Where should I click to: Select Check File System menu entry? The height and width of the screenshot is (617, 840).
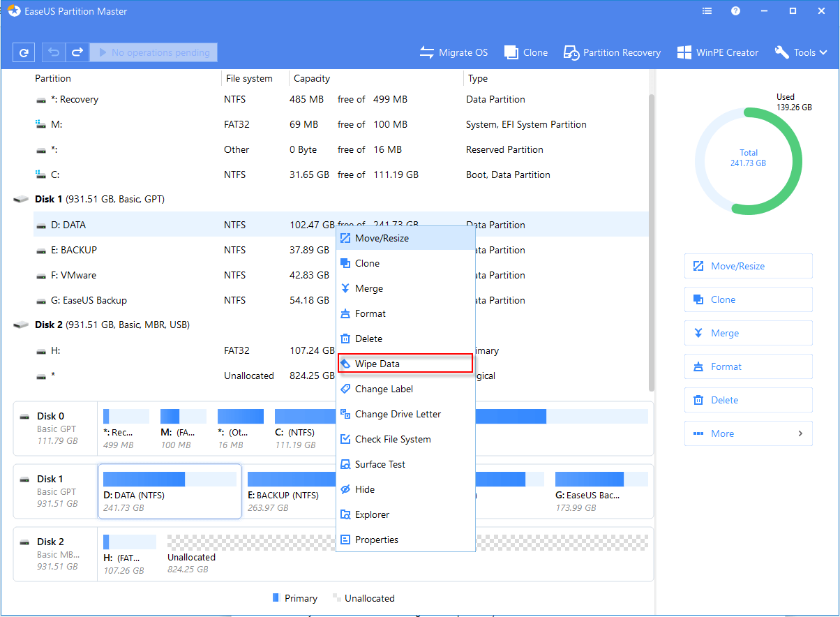coord(405,439)
